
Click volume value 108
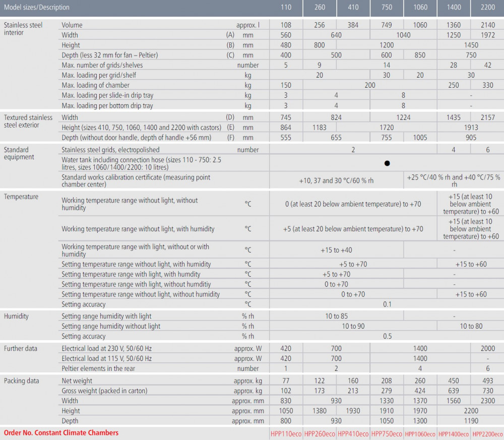(286, 25)
